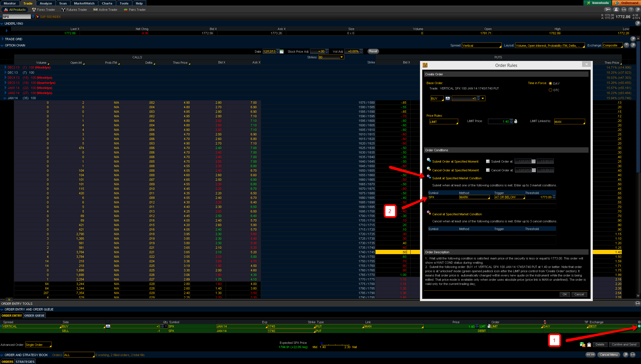Enable the Submit Order at checkbox
The width and height of the screenshot is (641, 364).
(488, 161)
